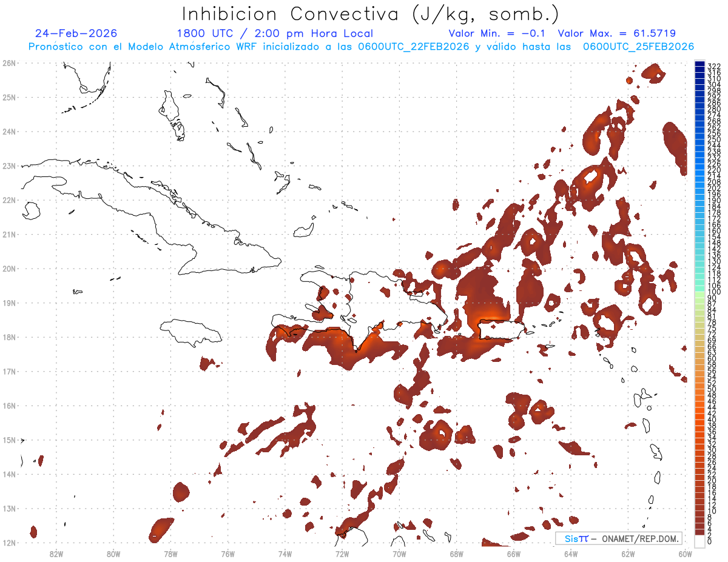Click the 14N latitude label
Screen dimensions: 728x562
[9, 474]
